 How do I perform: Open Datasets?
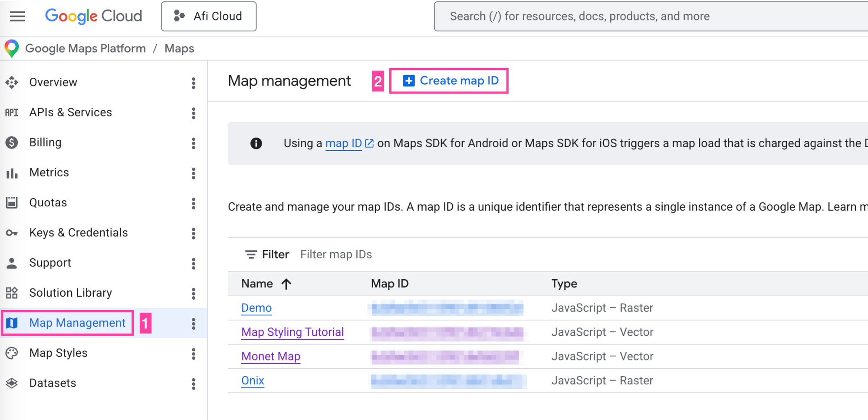tap(53, 383)
